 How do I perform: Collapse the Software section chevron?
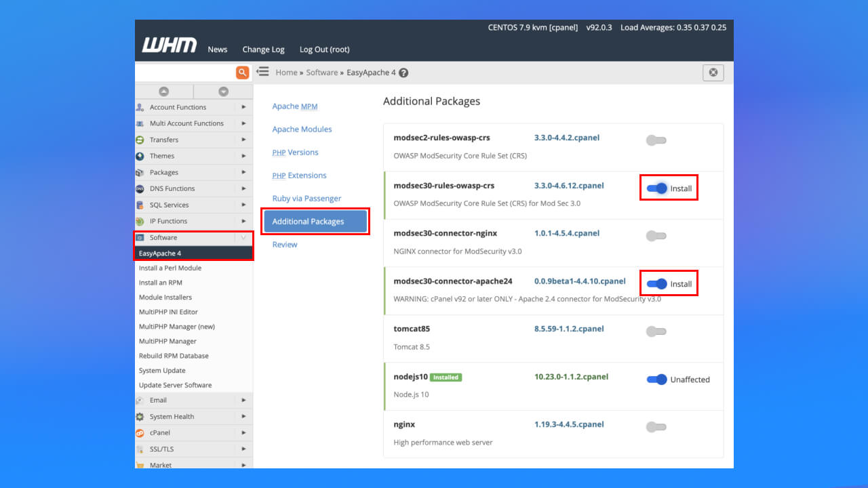(243, 238)
